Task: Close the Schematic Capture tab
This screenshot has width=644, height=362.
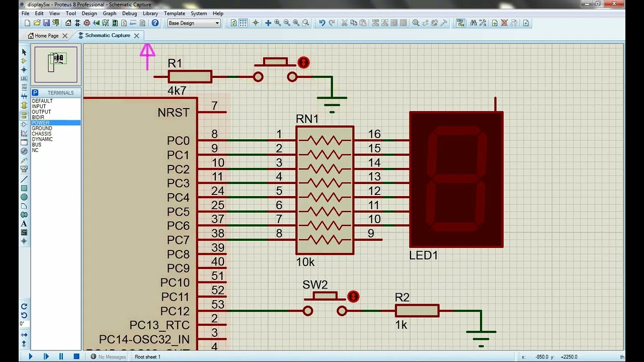Action: tap(136, 36)
